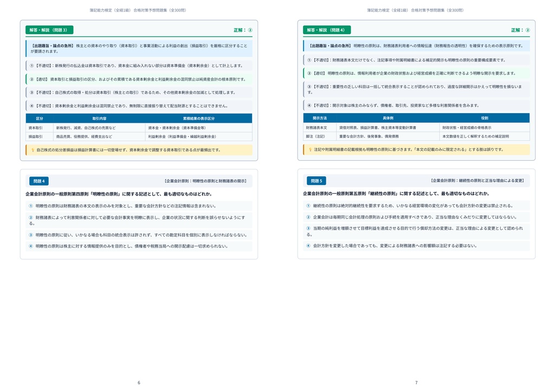The image size is (555, 392).
Task: Click the 累積結果の表示区分 table header
Action: (x=198, y=119)
